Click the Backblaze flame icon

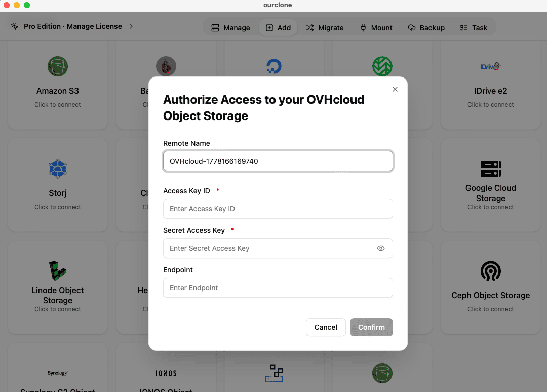166,66
